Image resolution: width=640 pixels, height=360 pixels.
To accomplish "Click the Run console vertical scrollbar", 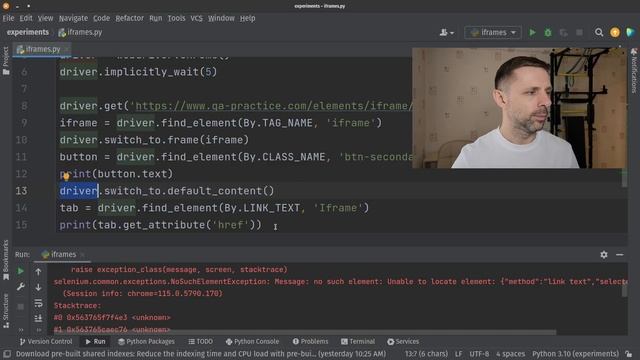I will (624, 291).
